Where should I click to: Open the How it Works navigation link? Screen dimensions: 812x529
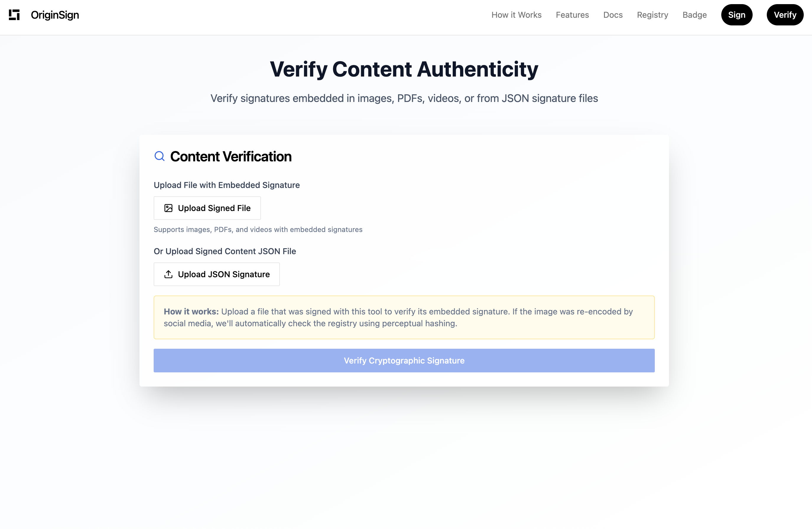tap(516, 15)
